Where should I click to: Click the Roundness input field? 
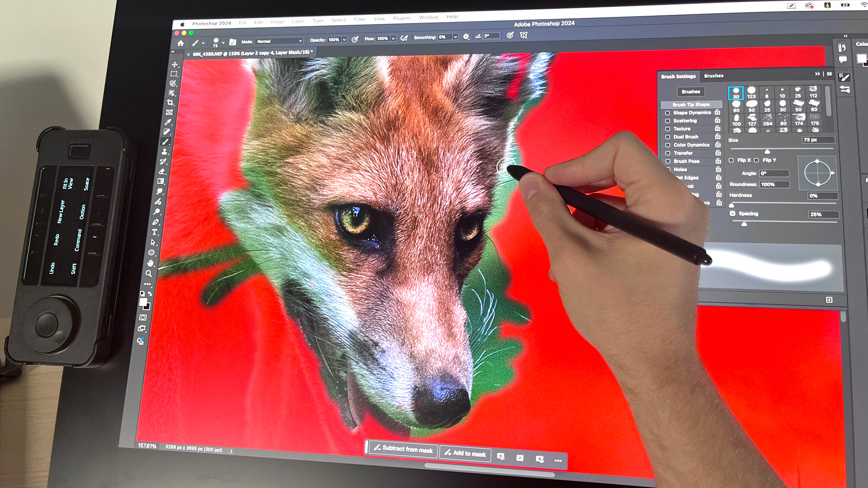pos(774,185)
